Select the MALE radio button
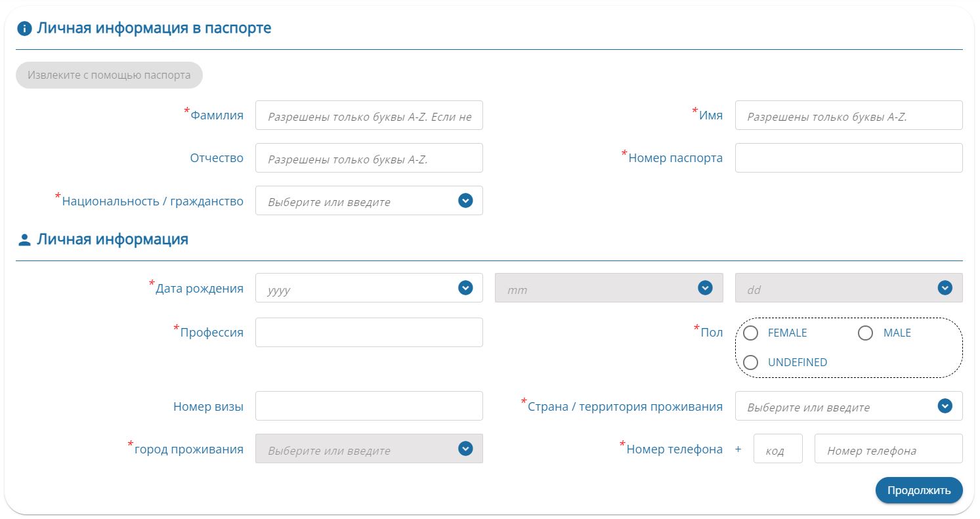The height and width of the screenshot is (519, 980). click(x=865, y=333)
